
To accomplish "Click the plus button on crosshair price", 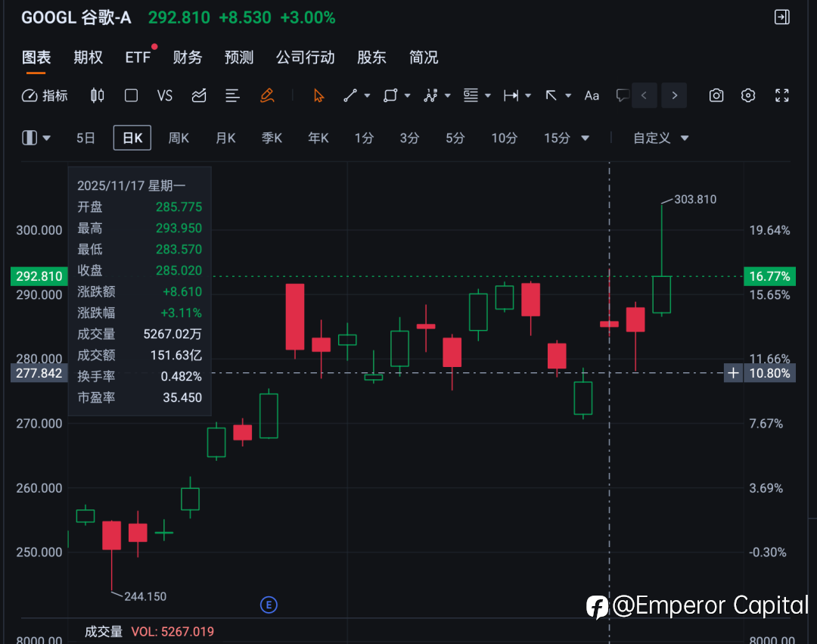I will pyautogui.click(x=733, y=373).
